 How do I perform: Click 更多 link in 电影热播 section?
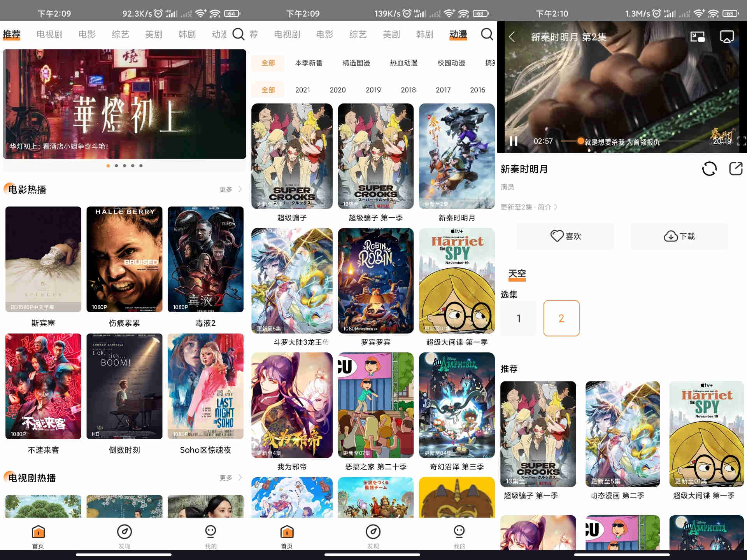click(x=230, y=188)
